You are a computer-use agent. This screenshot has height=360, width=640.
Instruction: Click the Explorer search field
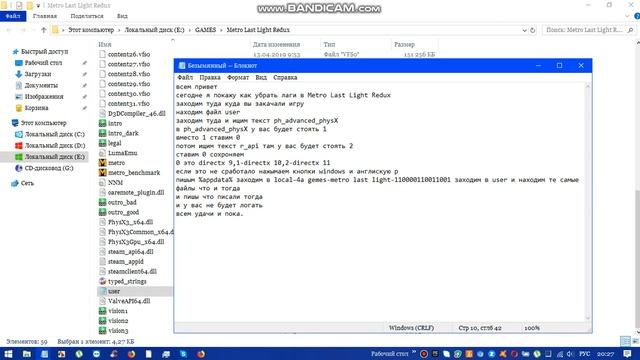pyautogui.click(x=589, y=30)
